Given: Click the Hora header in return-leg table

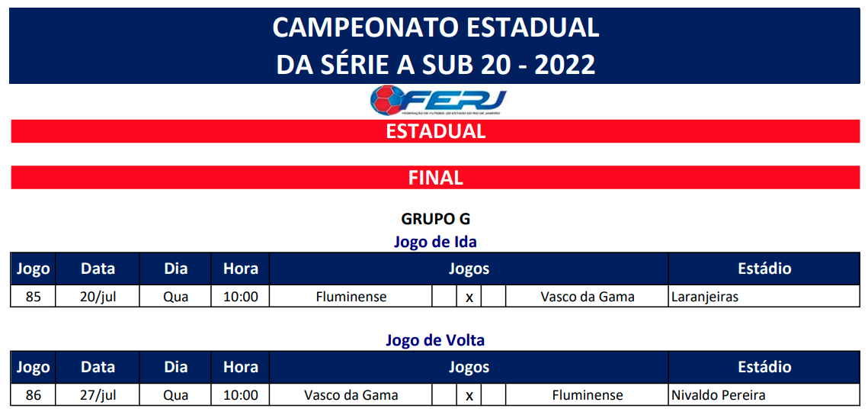Looking at the screenshot, I should click(x=240, y=367).
